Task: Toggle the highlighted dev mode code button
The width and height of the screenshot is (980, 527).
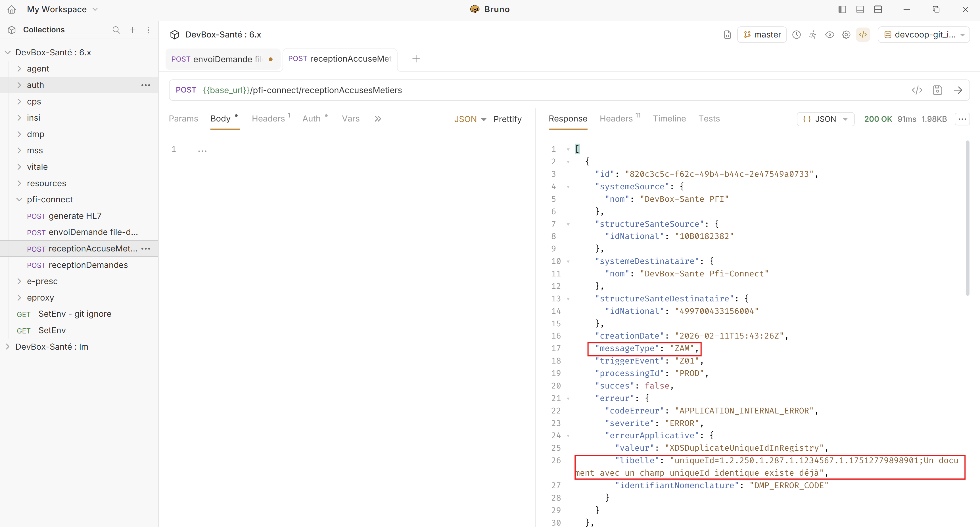Action: pyautogui.click(x=863, y=35)
